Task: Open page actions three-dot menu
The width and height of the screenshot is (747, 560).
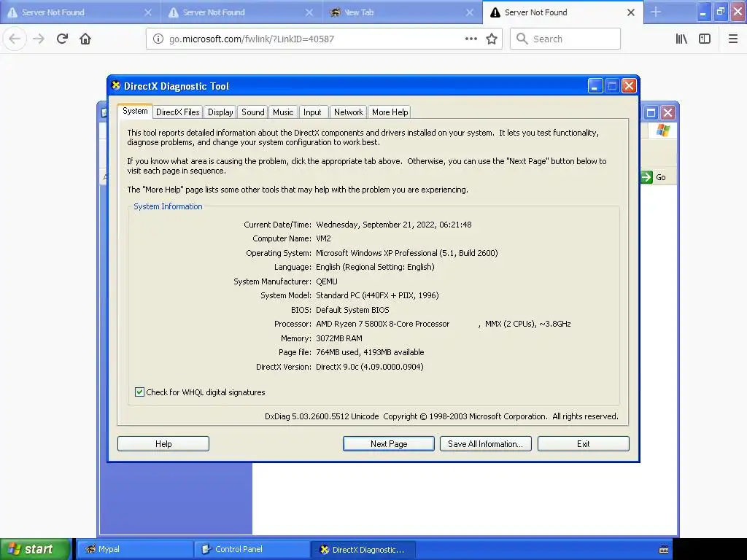Action: pos(471,39)
